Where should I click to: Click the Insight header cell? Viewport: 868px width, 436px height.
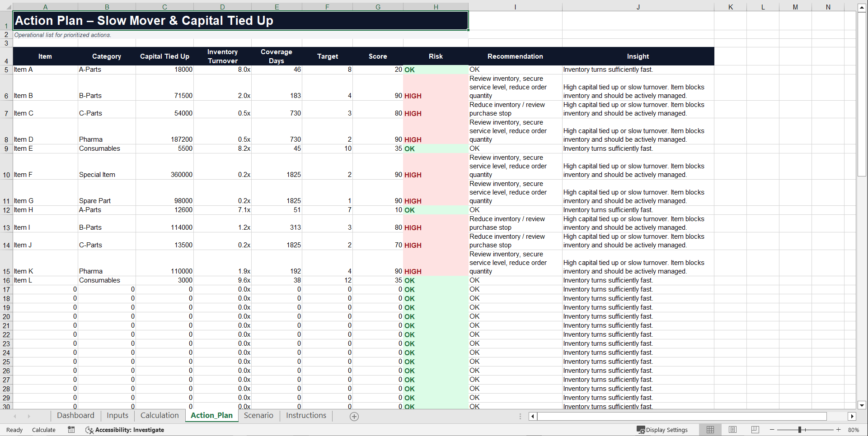point(638,56)
